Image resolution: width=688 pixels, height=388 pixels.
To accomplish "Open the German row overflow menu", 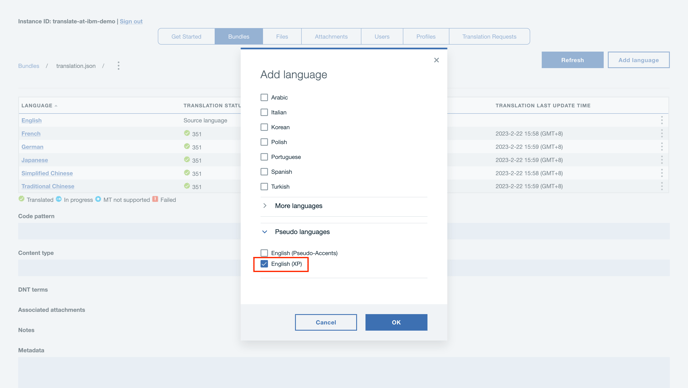I will tap(662, 147).
